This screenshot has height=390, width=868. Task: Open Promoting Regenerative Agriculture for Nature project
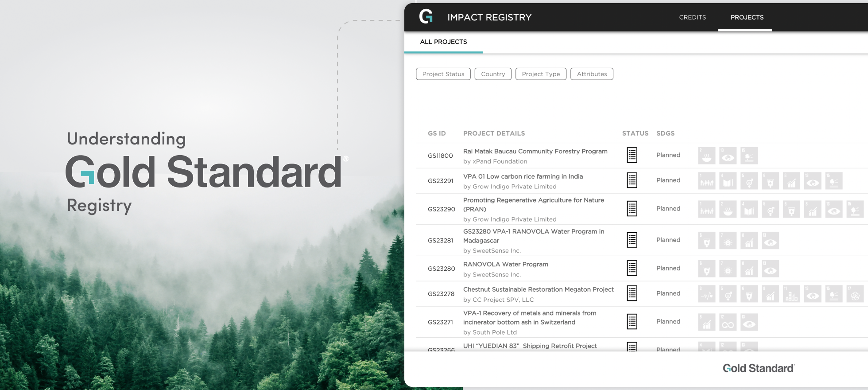[534, 204]
